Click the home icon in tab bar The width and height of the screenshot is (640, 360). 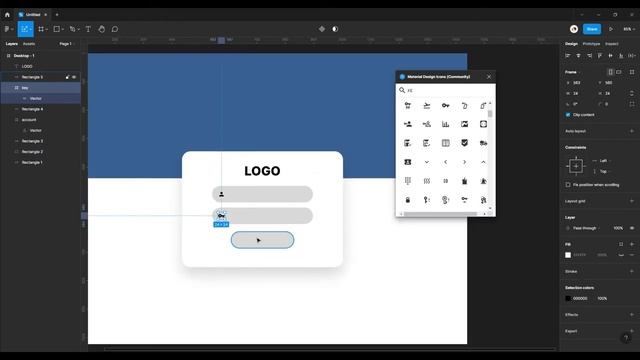[x=7, y=15]
